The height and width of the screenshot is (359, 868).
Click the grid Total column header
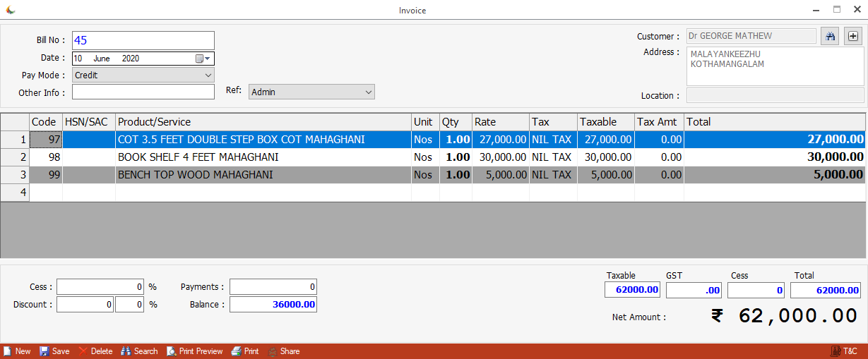click(775, 122)
